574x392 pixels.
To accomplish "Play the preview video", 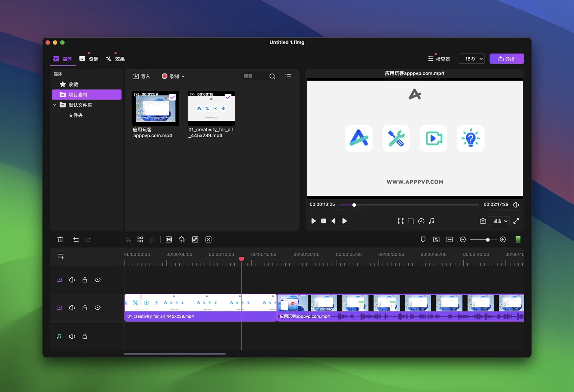I will (x=313, y=221).
